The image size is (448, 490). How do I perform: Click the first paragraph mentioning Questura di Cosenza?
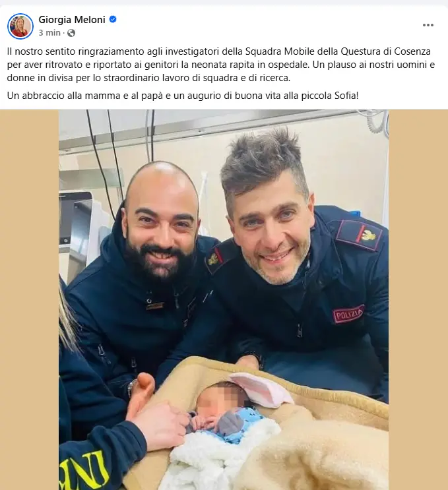click(x=221, y=65)
